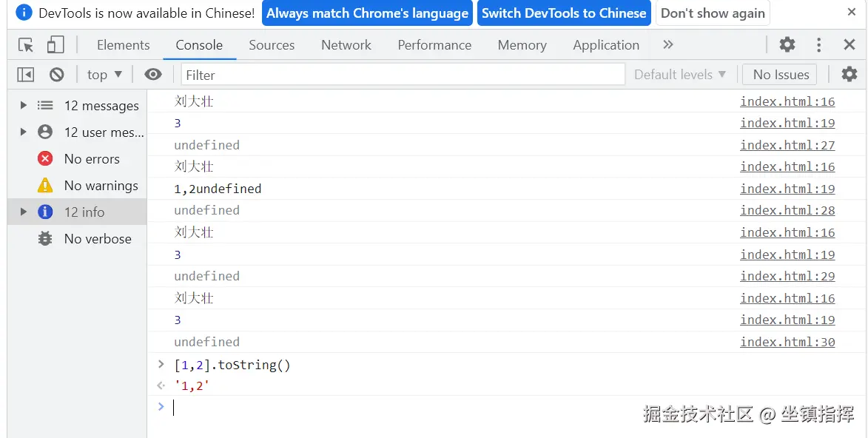
Task: Open the Default levels dropdown
Action: click(680, 74)
